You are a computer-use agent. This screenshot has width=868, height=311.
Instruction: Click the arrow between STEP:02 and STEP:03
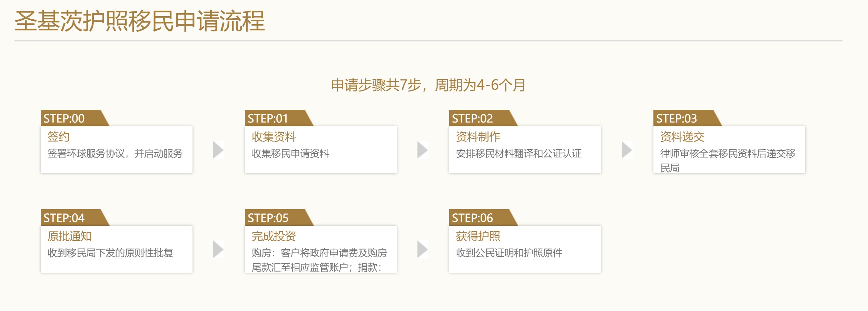(x=627, y=150)
